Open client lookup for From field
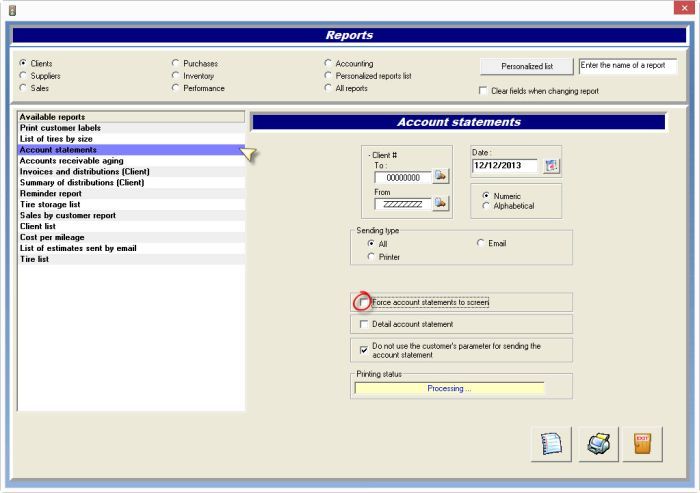 [x=441, y=203]
